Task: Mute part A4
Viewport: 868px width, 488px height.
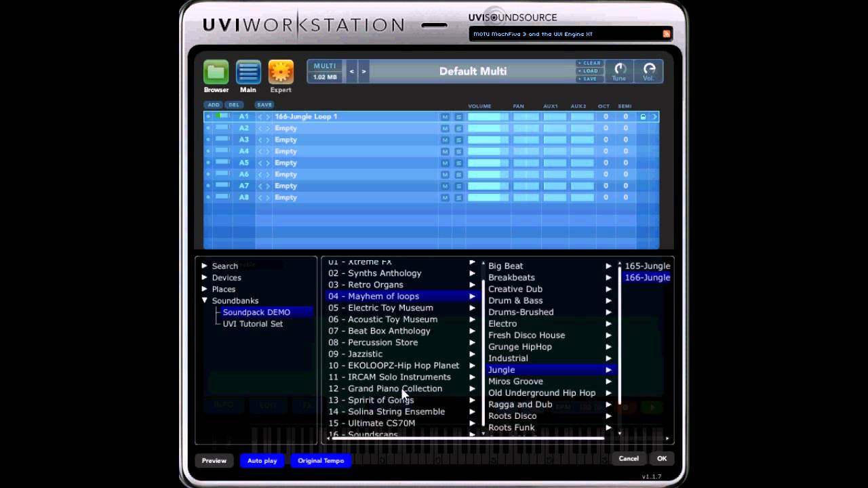Action: (445, 151)
